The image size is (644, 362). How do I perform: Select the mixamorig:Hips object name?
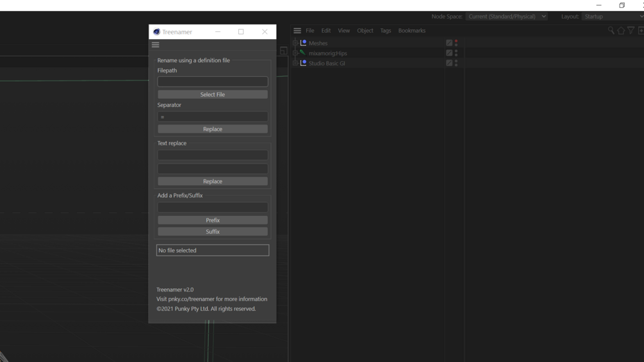pyautogui.click(x=327, y=53)
